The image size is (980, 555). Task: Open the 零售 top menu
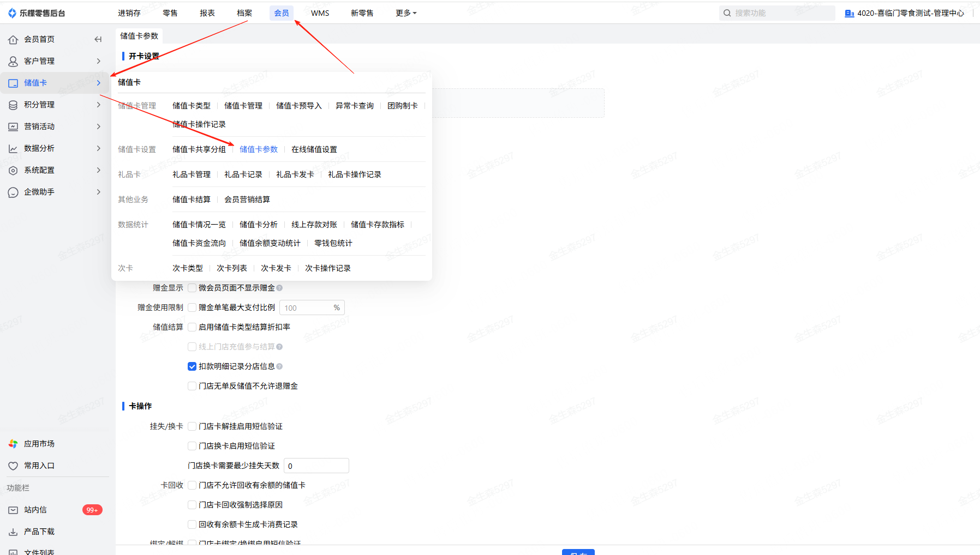[170, 13]
